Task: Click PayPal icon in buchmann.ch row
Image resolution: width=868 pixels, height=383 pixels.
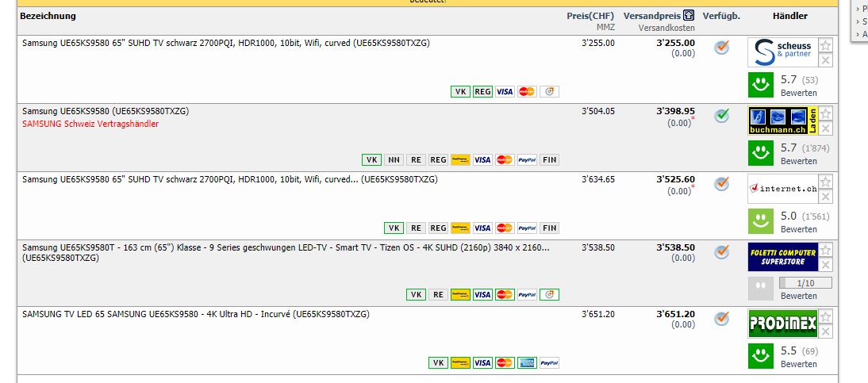Action: (x=527, y=160)
